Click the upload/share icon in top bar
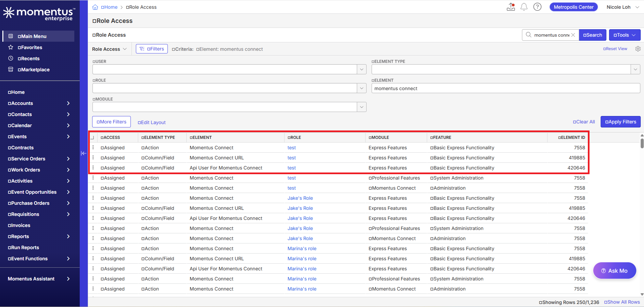This screenshot has height=307, width=644. pyautogui.click(x=511, y=7)
